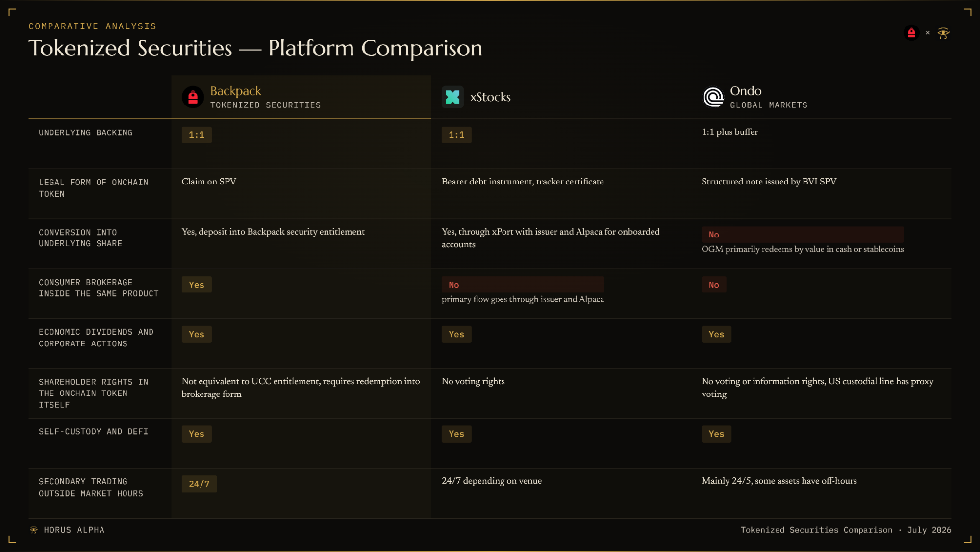980x552 pixels.
Task: Click the 'Tokenized Securities — Platform Comparison' title
Action: coord(255,48)
